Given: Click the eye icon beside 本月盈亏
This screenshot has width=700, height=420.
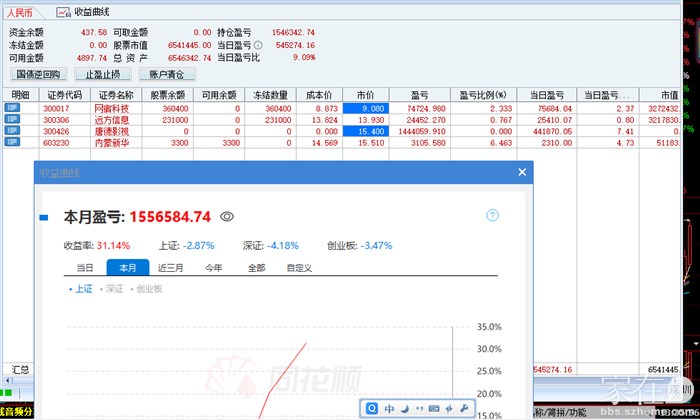Looking at the screenshot, I should (x=227, y=216).
